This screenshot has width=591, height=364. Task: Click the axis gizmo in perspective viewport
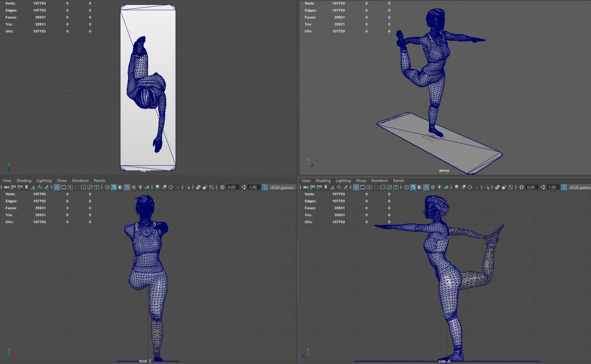[310, 163]
